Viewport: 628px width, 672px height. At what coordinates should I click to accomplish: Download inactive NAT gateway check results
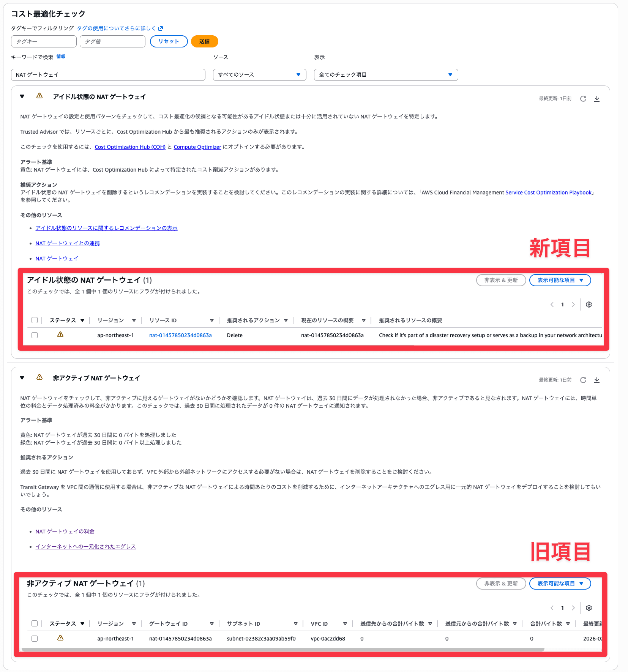point(597,380)
